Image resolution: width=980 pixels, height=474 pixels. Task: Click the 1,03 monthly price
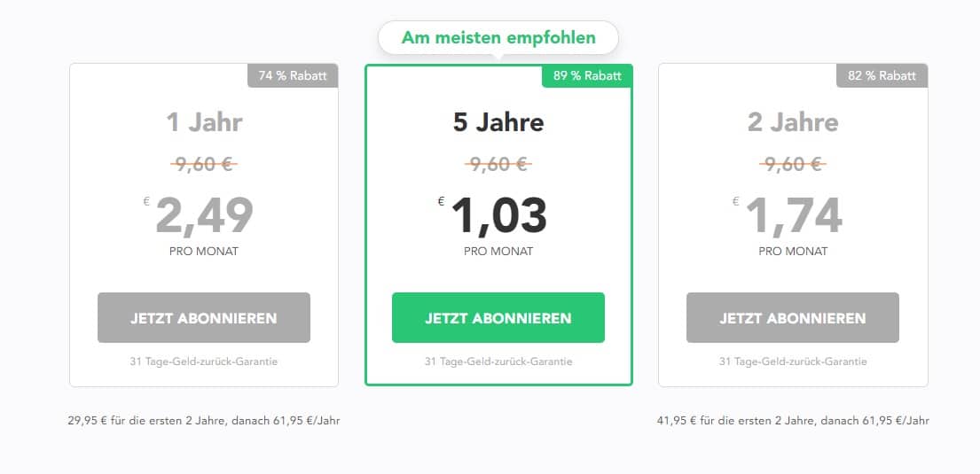(498, 215)
